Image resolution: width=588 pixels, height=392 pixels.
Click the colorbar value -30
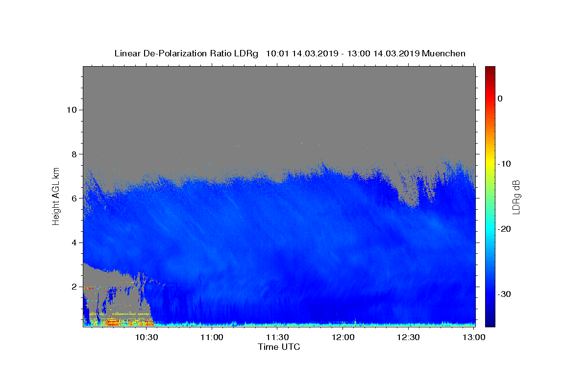[x=504, y=294]
